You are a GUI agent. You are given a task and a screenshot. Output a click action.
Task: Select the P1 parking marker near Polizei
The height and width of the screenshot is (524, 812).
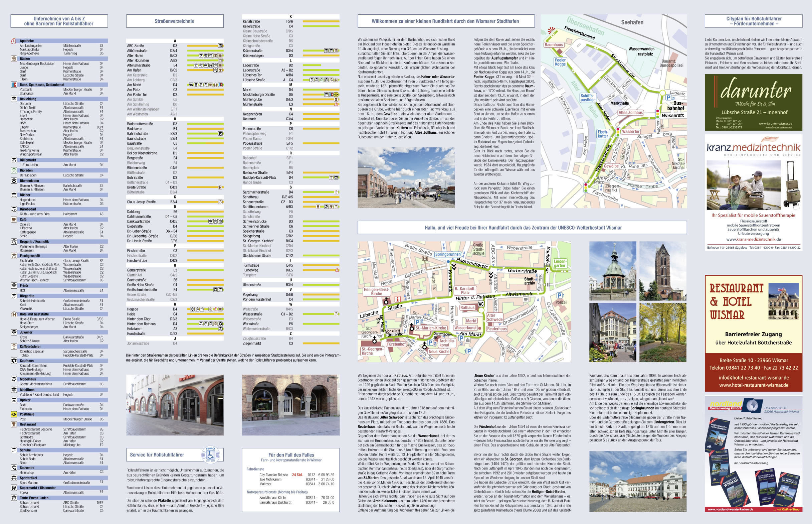pyautogui.click(x=561, y=295)
